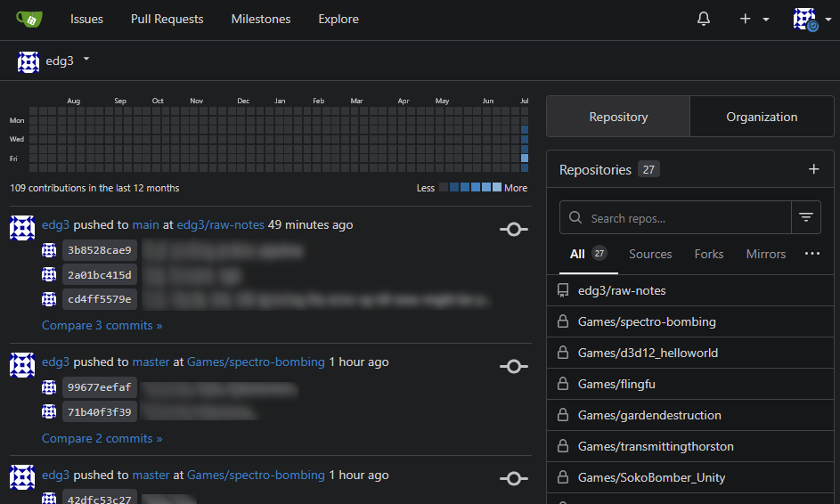Add new repository with plus icon
Screen dimensions: 840x504
(813, 169)
